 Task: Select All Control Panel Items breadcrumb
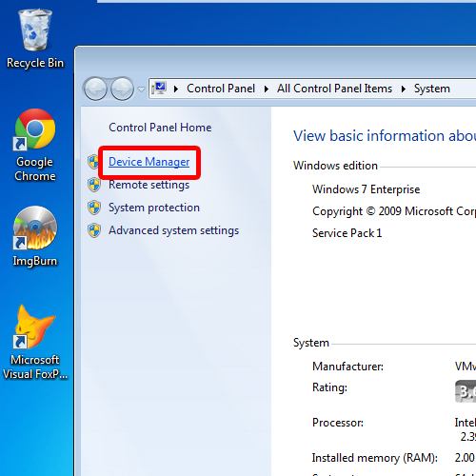334,89
